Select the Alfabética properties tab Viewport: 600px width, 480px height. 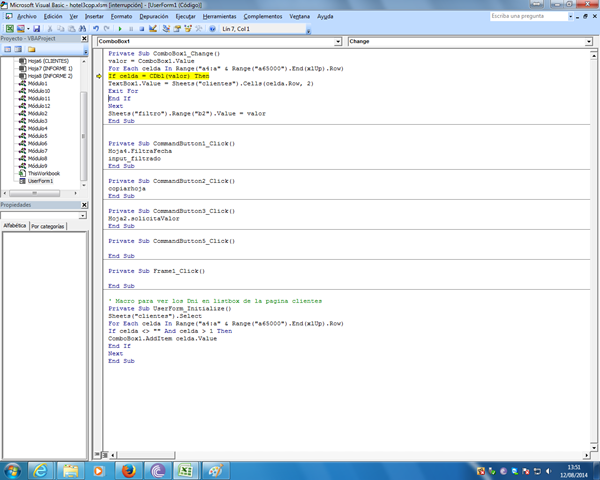[x=15, y=226]
